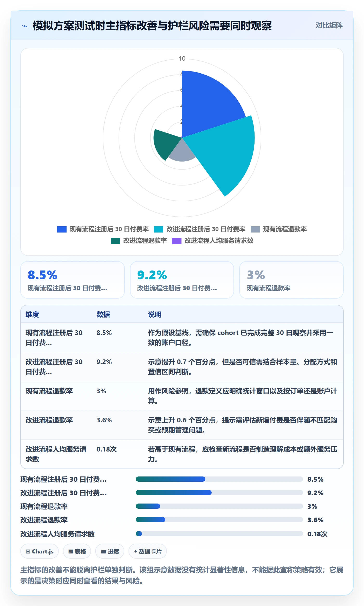Select the 数据卡片 chip
This screenshot has width=364, height=606.
click(148, 551)
